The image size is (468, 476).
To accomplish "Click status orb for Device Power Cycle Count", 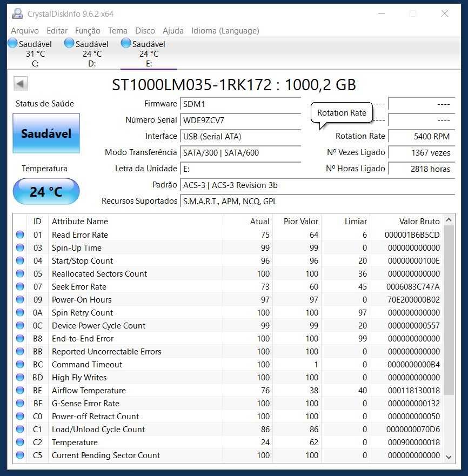I will (x=20, y=325).
